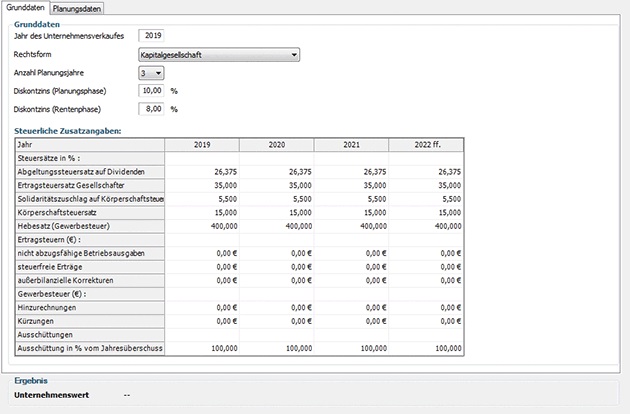This screenshot has height=414, width=630.
Task: Click the 2022 ff. column header
Action: [425, 145]
